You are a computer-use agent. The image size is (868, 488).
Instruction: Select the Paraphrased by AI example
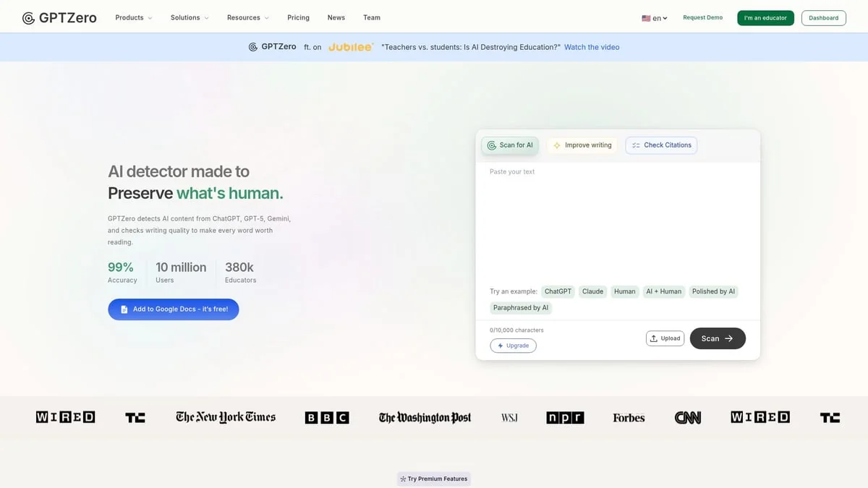[x=520, y=307]
